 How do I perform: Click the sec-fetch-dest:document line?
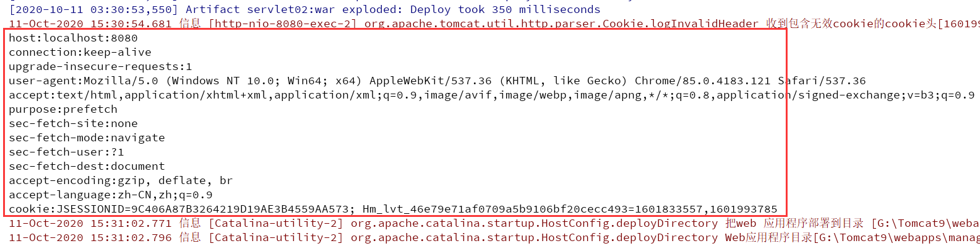coord(87,166)
